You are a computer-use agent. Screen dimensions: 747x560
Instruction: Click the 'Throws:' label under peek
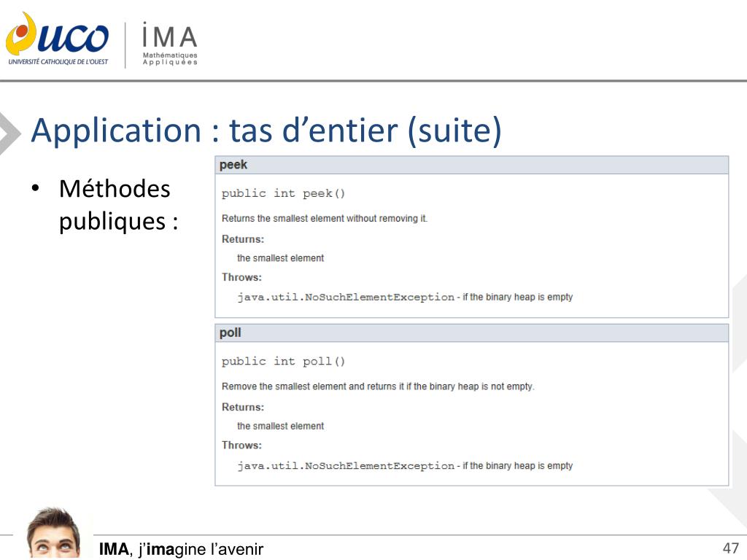click(241, 277)
